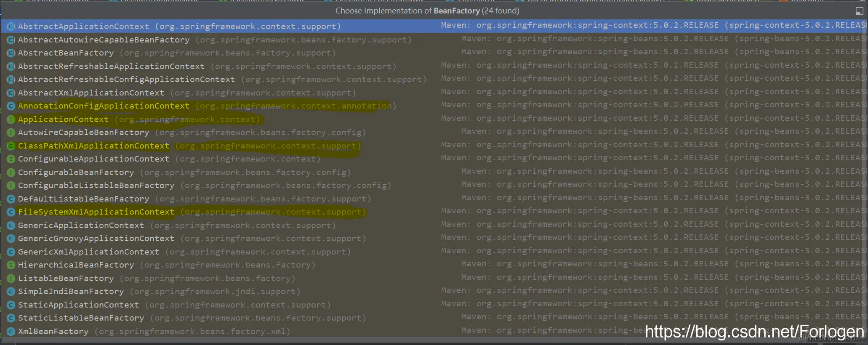Select AbstractRefreshableApplicationContext class name

click(111, 66)
